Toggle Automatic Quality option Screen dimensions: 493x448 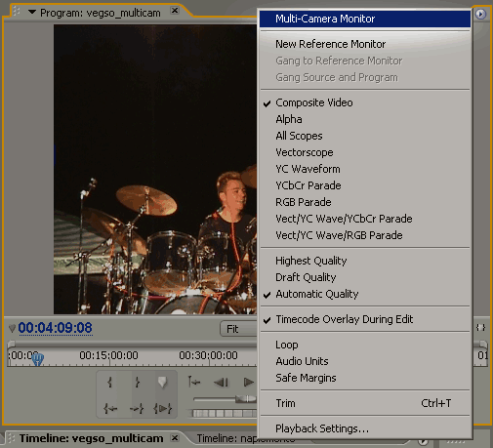tap(365, 294)
